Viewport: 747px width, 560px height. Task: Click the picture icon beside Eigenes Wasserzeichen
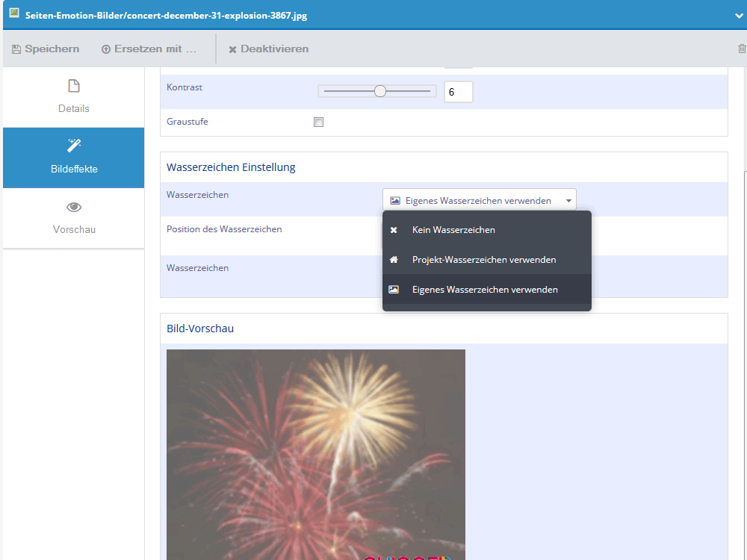click(x=394, y=290)
